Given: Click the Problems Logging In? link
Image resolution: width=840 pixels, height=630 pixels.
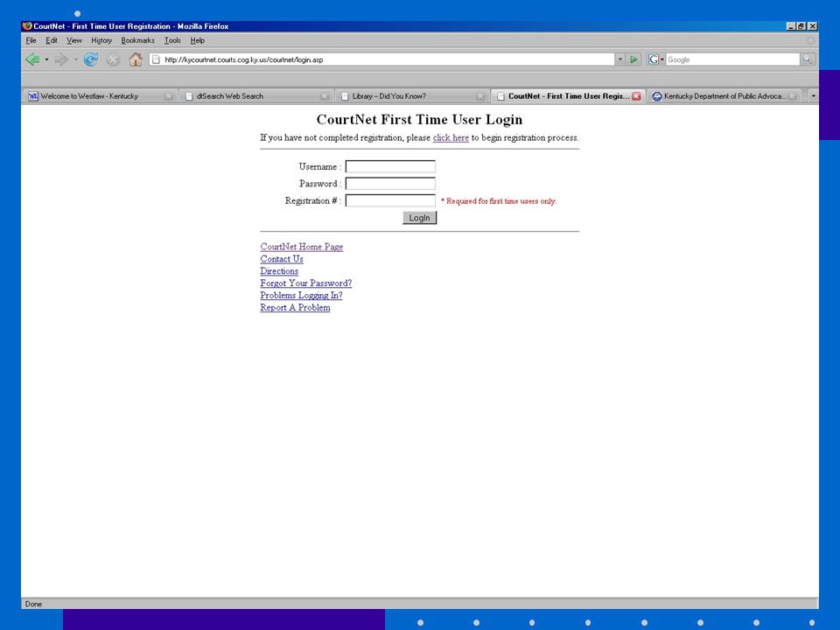Looking at the screenshot, I should pos(301,296).
